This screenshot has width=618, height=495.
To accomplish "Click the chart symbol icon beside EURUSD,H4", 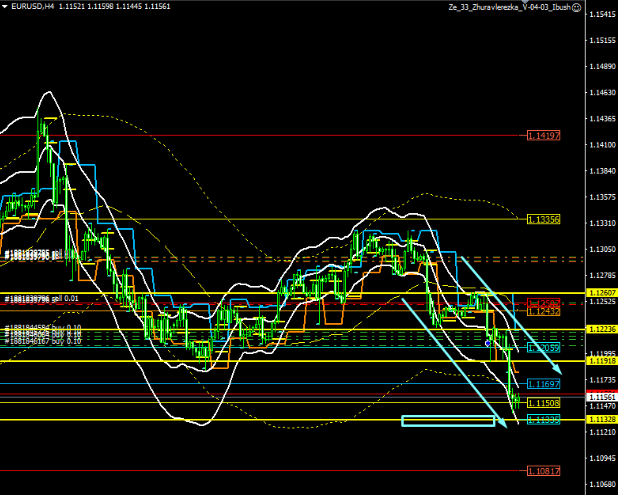I will pyautogui.click(x=6, y=7).
